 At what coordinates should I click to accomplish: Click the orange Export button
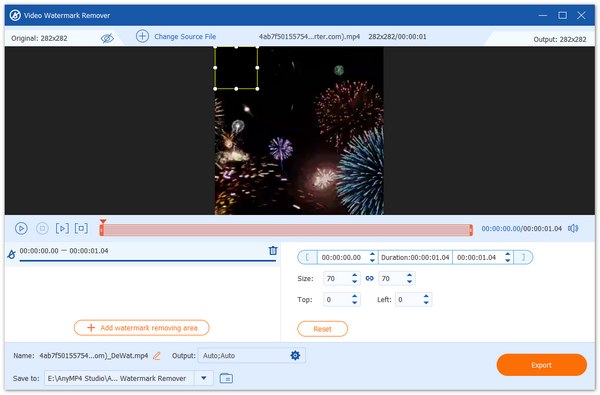tap(541, 365)
